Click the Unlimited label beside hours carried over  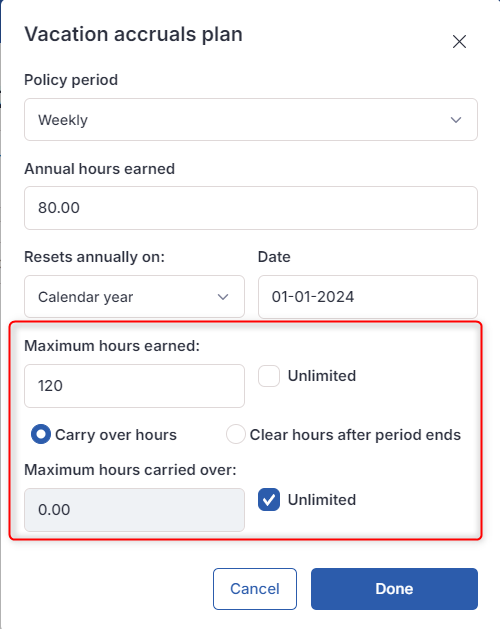click(x=322, y=500)
